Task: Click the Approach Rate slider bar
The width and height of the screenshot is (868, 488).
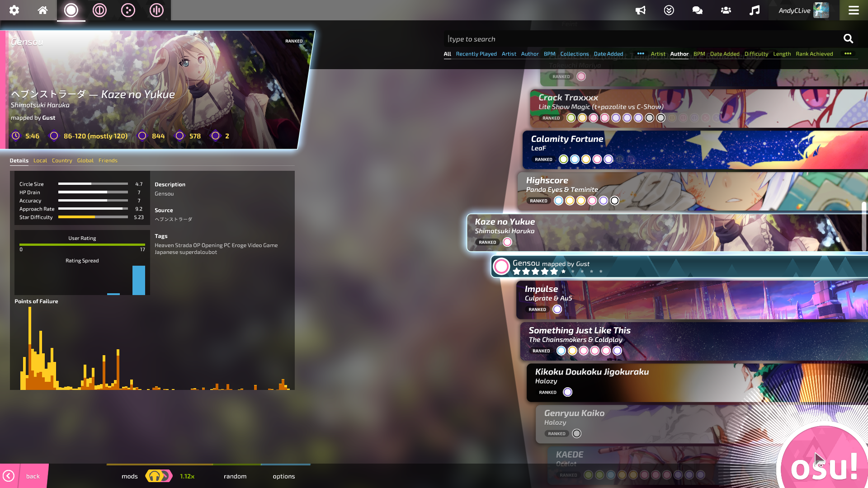Action: coord(93,209)
